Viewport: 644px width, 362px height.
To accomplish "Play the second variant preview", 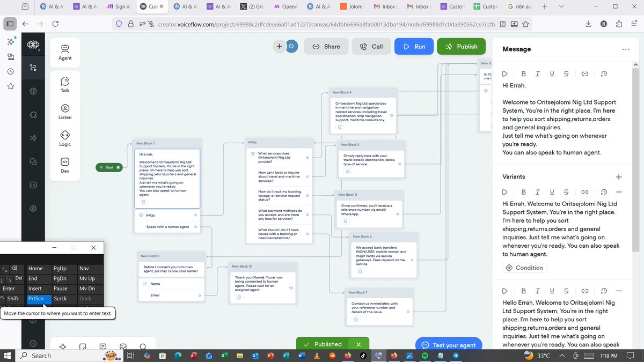I will pos(505,291).
